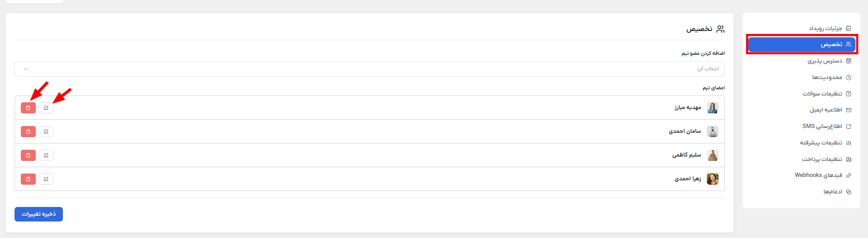
Task: Open جزئیات رویداد sidebar section
Action: pos(825,28)
